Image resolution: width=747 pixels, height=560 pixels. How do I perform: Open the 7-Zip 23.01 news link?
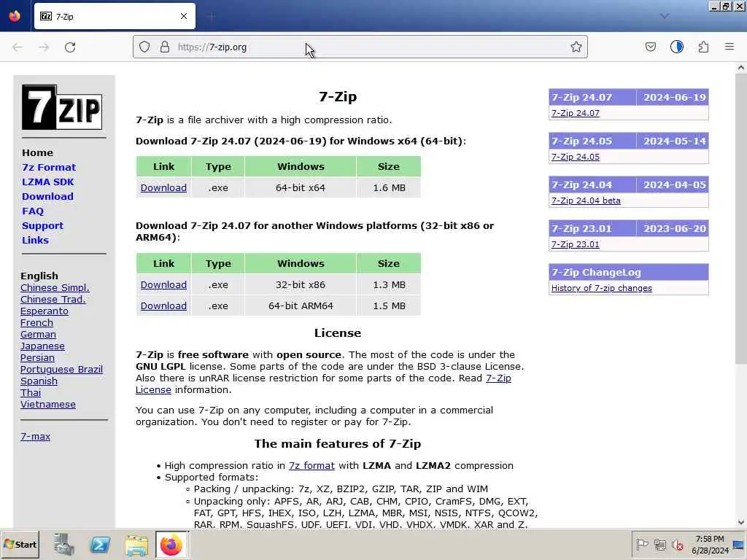coord(575,244)
